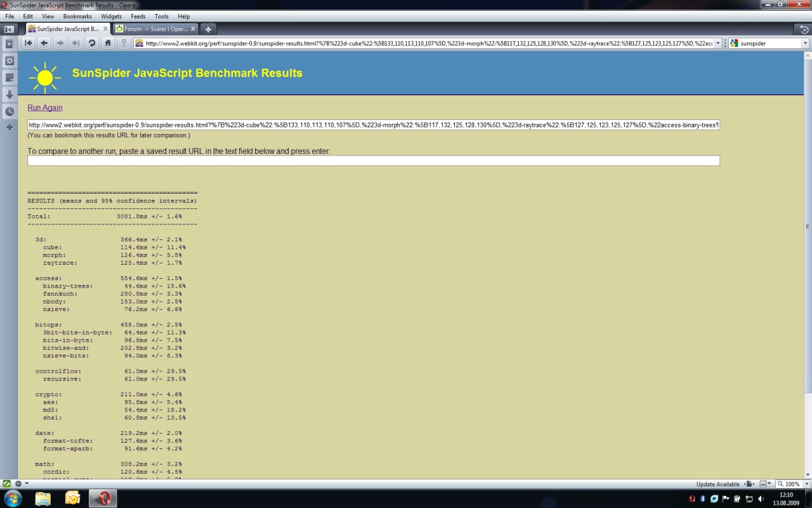Expand the address bar history dropdown
The image size is (812, 508).
click(718, 43)
